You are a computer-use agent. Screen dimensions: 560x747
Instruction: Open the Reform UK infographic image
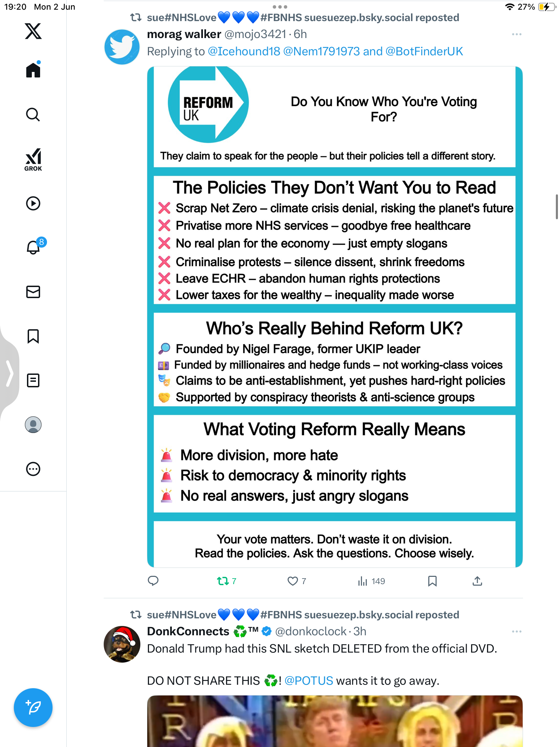pos(335,317)
